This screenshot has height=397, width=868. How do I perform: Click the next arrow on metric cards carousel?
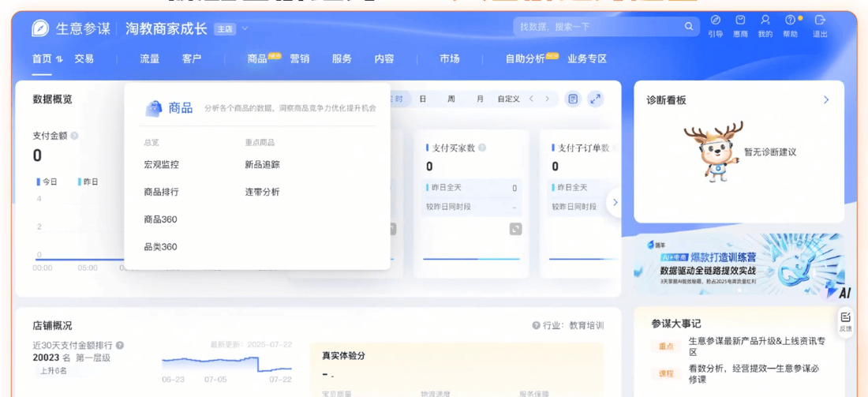point(615,203)
